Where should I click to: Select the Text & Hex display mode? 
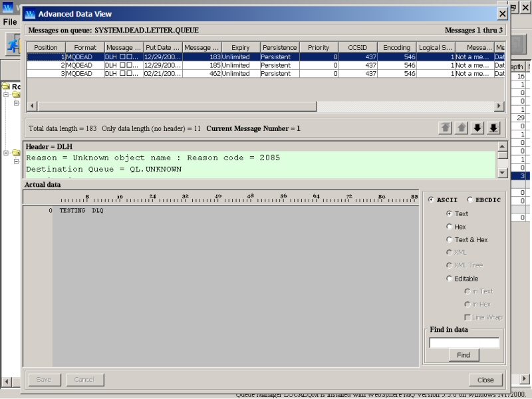(450, 239)
